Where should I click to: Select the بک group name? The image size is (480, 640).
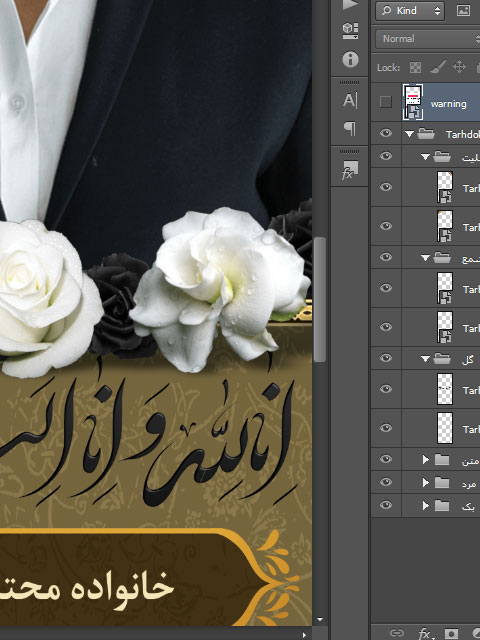[468, 507]
